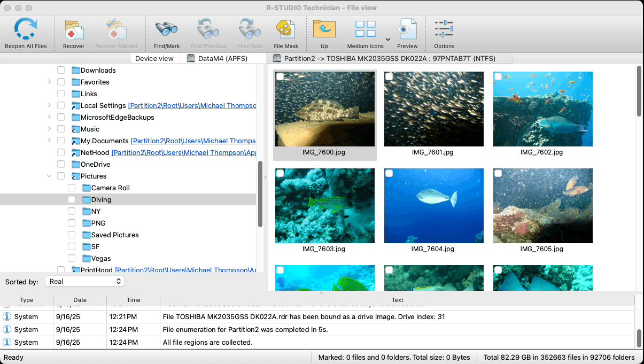This screenshot has height=364, width=644.
Task: Switch to the Device view tab
Action: point(154,58)
